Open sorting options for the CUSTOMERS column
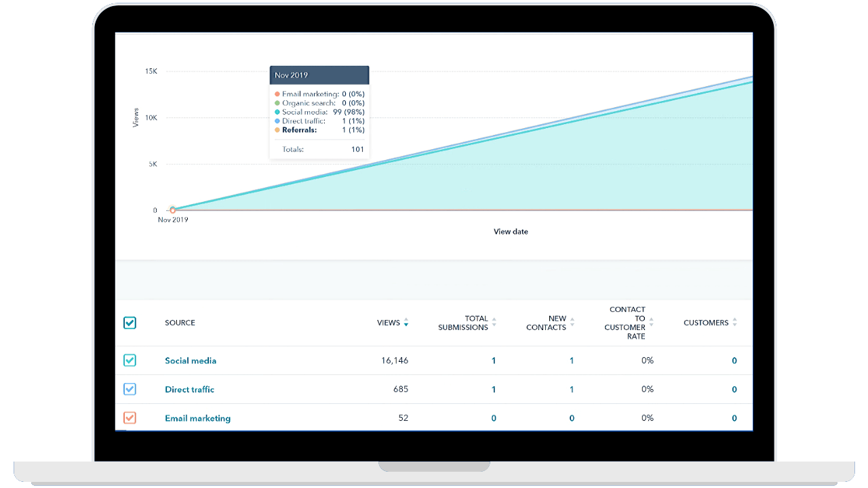 coord(735,323)
